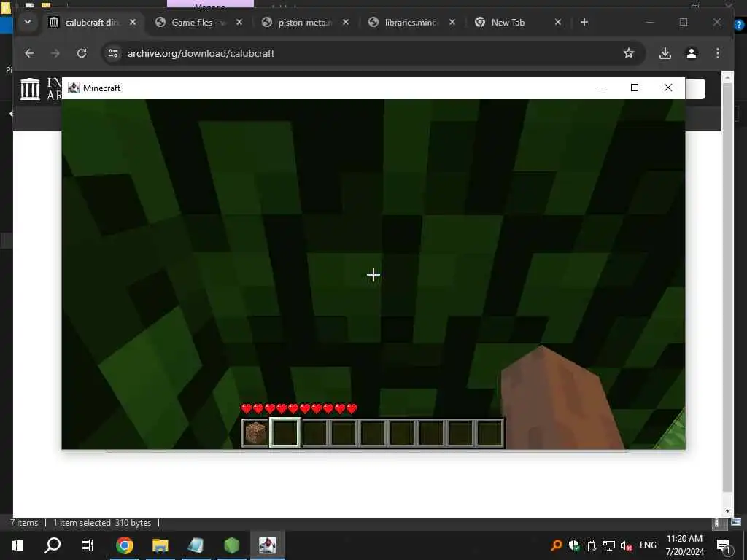
Task: Open the green cube app on taskbar
Action: coord(231,545)
